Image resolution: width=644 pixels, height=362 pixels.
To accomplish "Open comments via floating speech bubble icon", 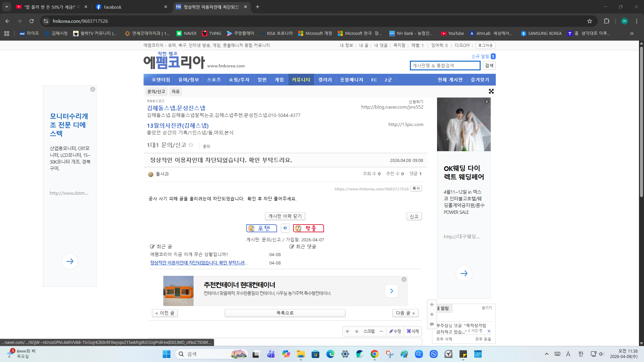I will point(432,324).
